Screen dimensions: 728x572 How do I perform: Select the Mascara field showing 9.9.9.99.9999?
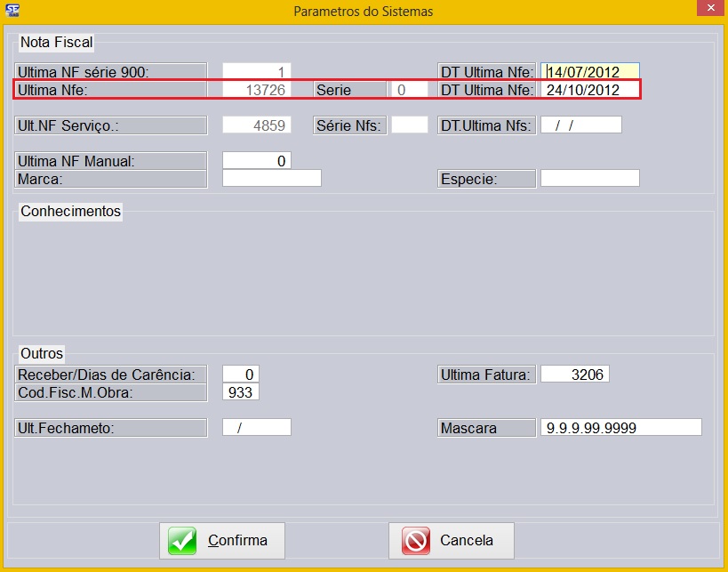click(x=620, y=428)
